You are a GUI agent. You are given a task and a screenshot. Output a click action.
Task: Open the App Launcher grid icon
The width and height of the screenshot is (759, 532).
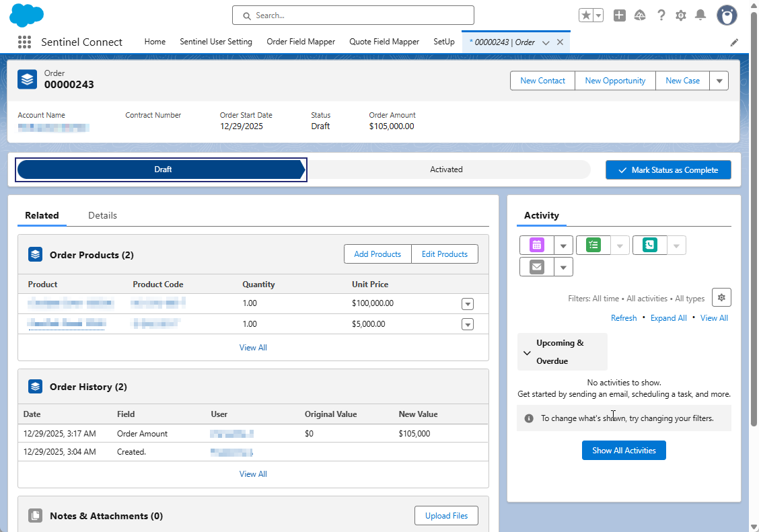point(25,42)
